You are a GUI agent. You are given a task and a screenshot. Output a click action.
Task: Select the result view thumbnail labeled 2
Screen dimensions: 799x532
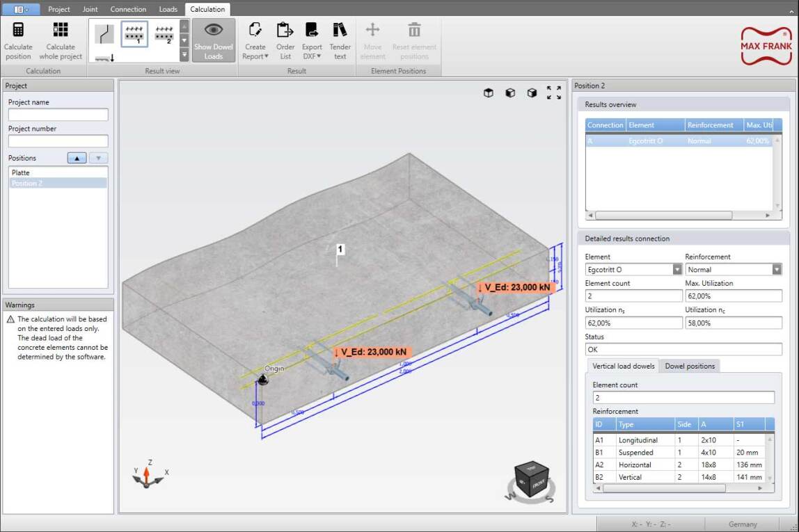tap(164, 35)
